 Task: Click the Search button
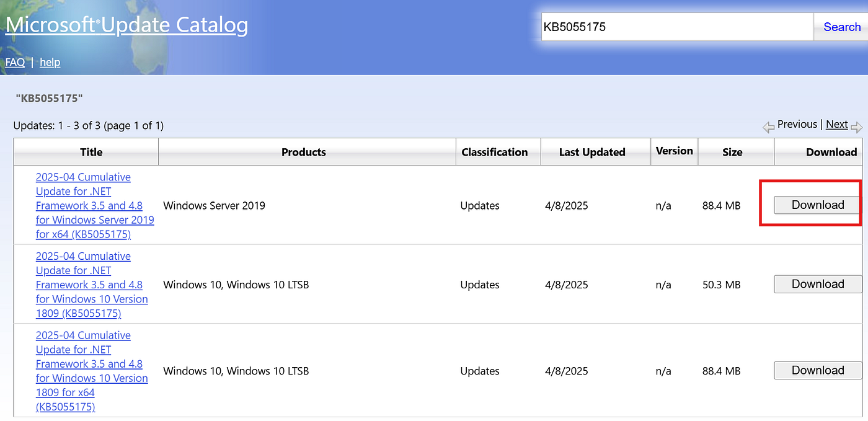[x=841, y=27]
